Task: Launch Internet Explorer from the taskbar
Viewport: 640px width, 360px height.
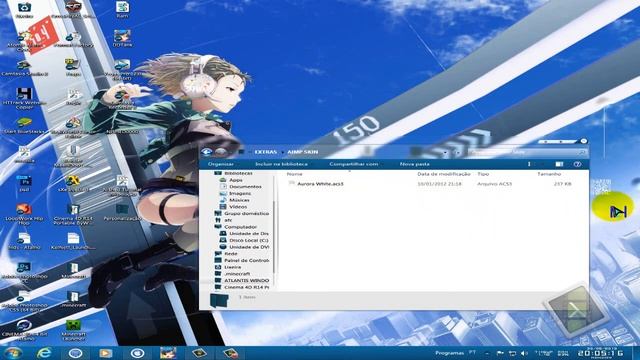Action: point(44,353)
